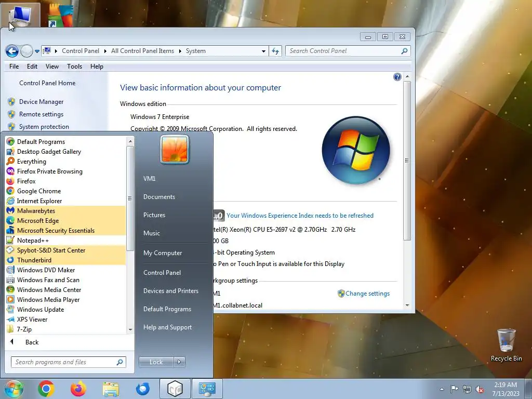Image resolution: width=532 pixels, height=399 pixels.
Task: Click the Windows Start orb
Action: pyautogui.click(x=14, y=389)
